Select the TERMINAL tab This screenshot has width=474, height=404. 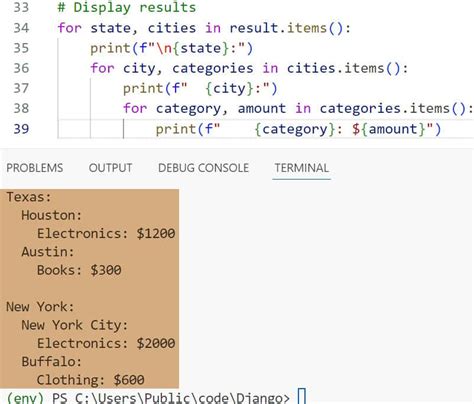(302, 168)
